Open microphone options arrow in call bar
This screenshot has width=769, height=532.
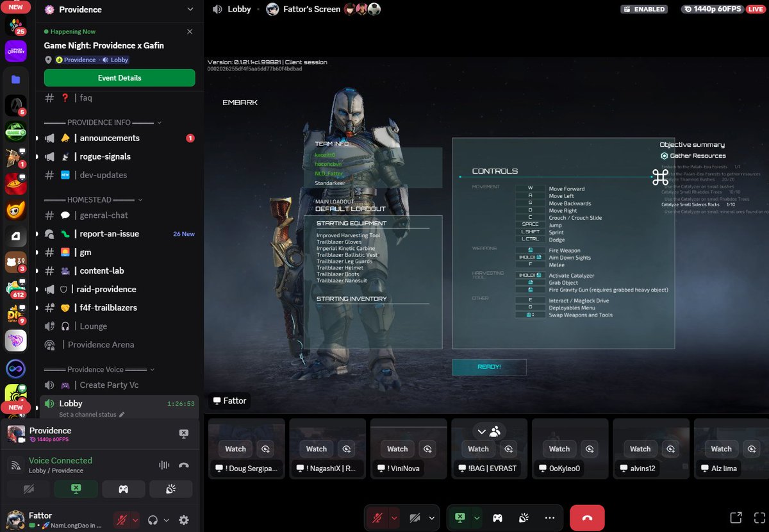pyautogui.click(x=395, y=518)
